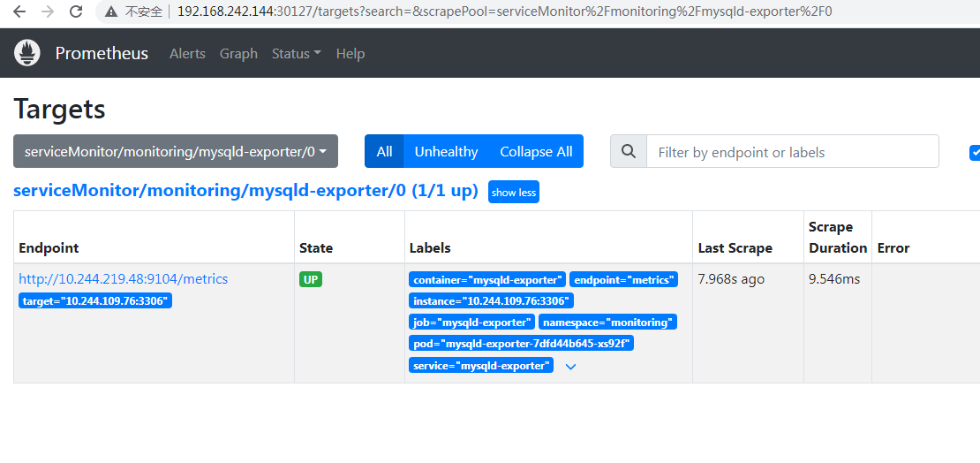This screenshot has width=980, height=463.
Task: Select the All filter button
Action: point(384,151)
